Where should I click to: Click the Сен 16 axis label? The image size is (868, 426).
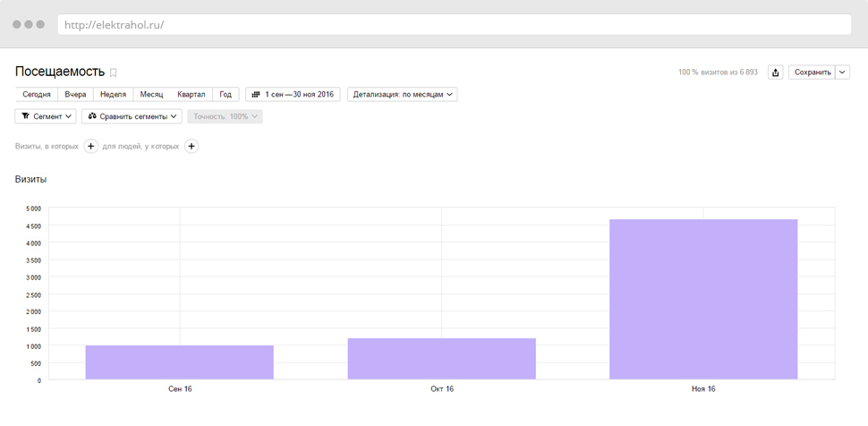click(180, 389)
